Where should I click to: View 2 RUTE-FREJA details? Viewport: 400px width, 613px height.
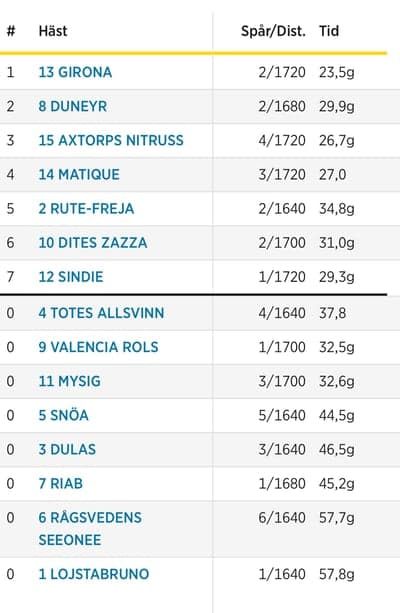click(86, 208)
